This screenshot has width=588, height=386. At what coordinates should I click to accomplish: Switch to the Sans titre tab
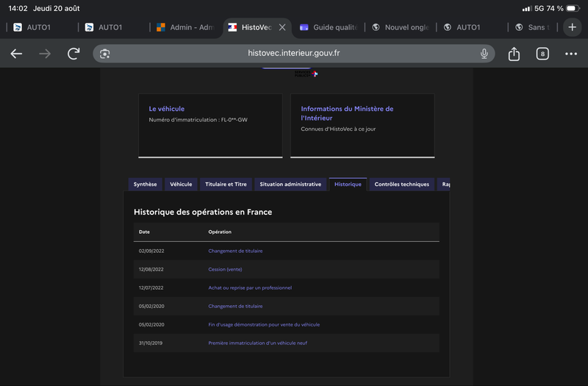(534, 27)
